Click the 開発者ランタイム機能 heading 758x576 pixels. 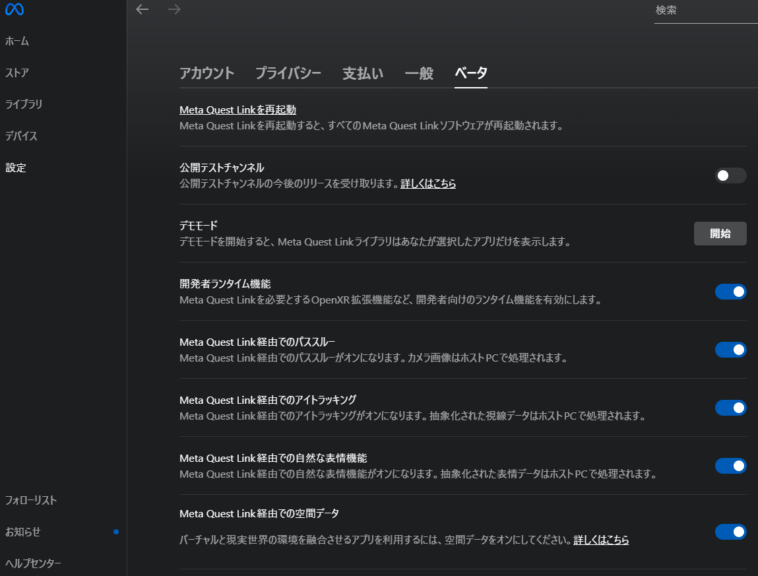225,284
